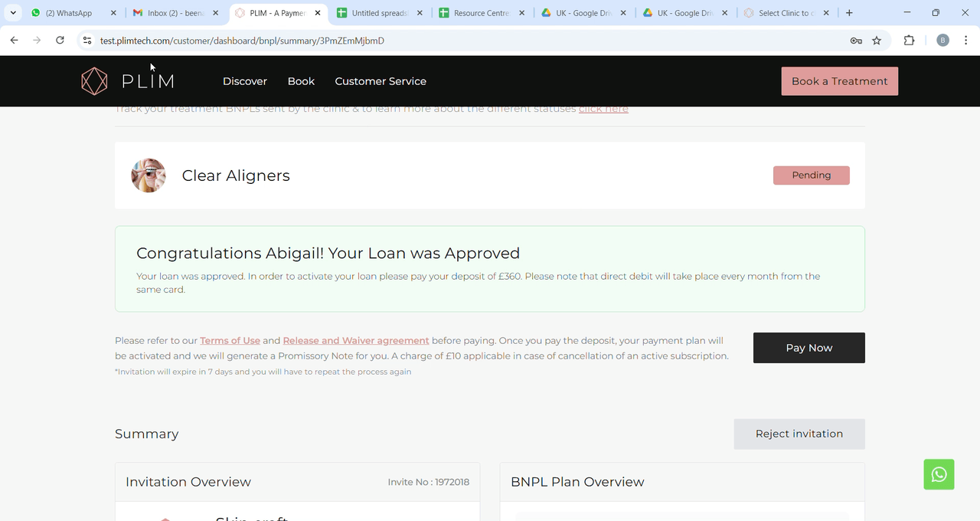This screenshot has height=521, width=980.
Task: Open the Book menu item
Action: tap(301, 81)
